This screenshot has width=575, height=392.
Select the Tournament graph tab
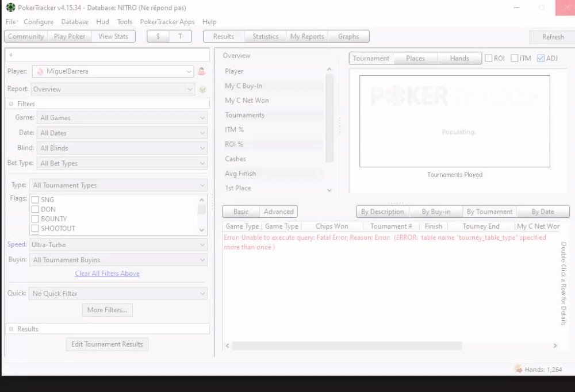pos(371,58)
